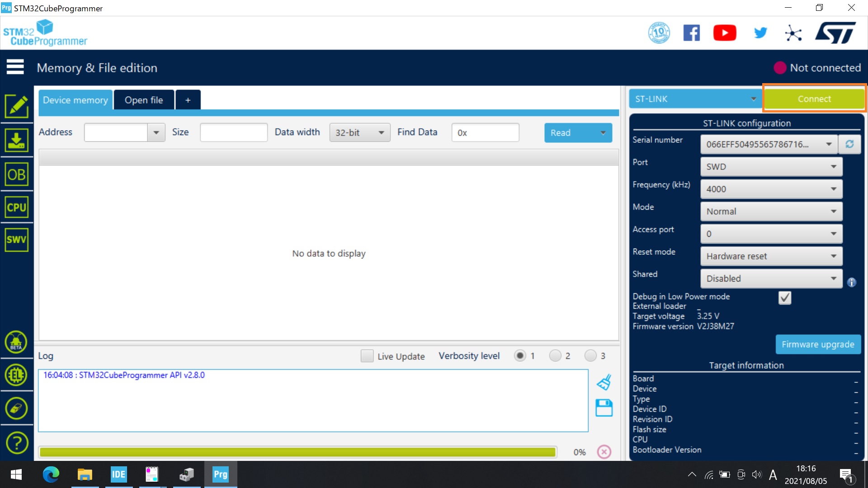This screenshot has width=868, height=488.
Task: Open Data width 32-bit dropdown
Action: click(x=360, y=133)
